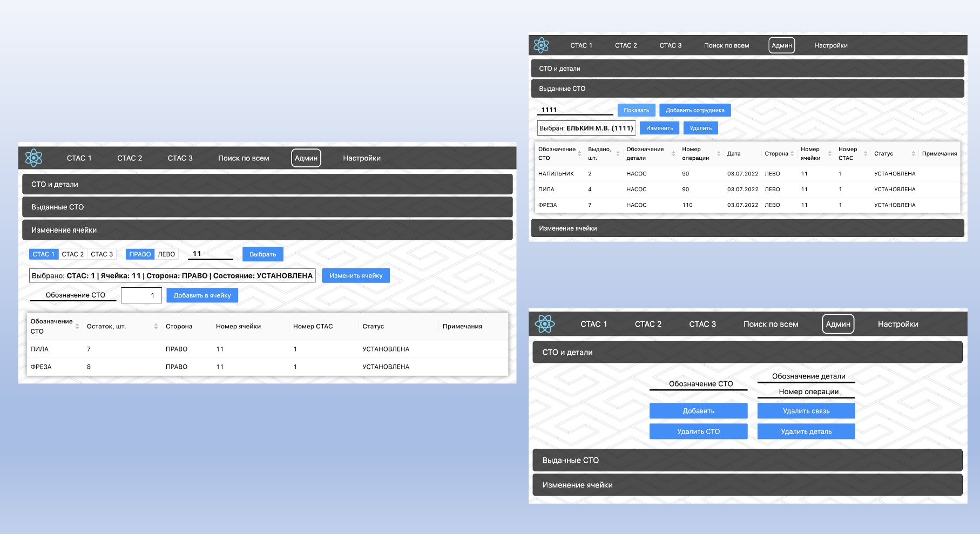Expand СТО и детали in top-right window

click(x=748, y=69)
